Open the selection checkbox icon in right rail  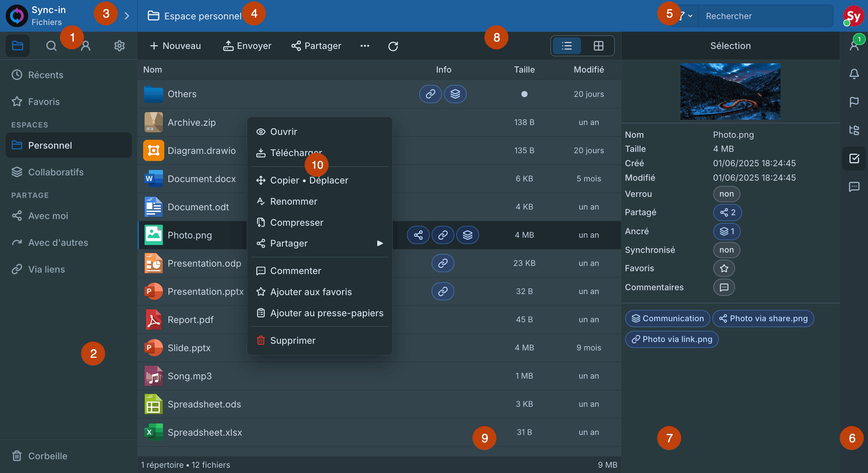854,158
